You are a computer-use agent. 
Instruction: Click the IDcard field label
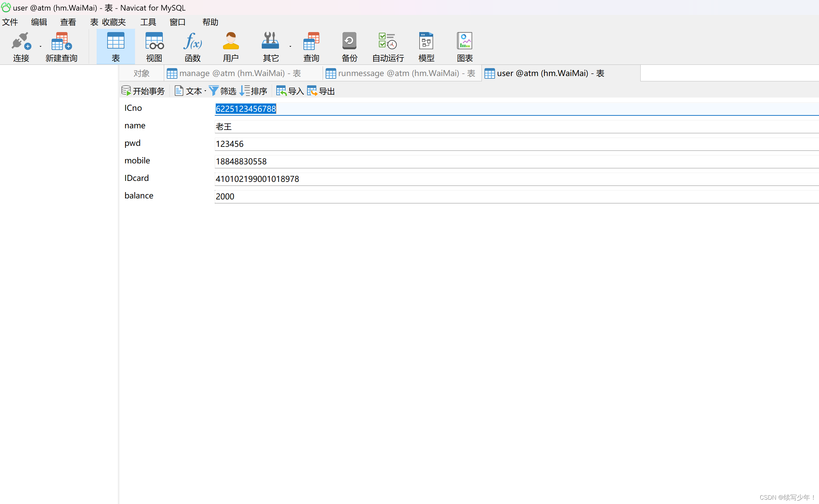(136, 178)
